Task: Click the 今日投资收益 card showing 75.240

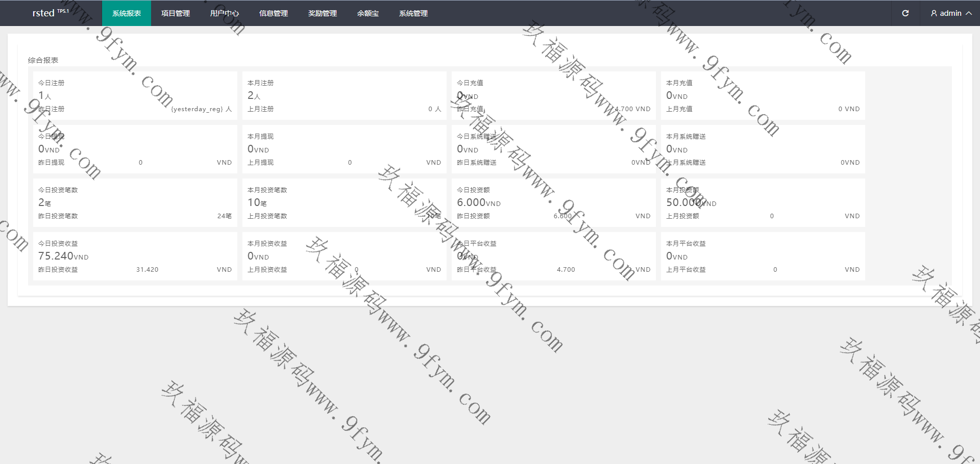Action: [x=135, y=256]
